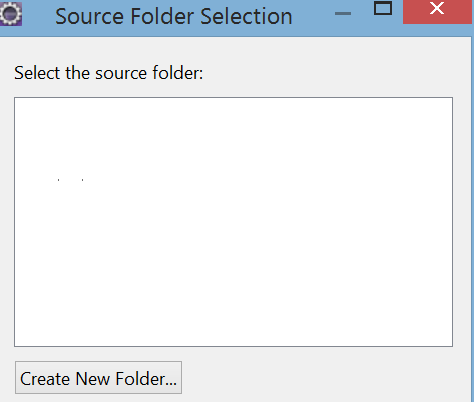Select the 'Select the source folder:' label
The image size is (474, 402).
pyautogui.click(x=109, y=73)
